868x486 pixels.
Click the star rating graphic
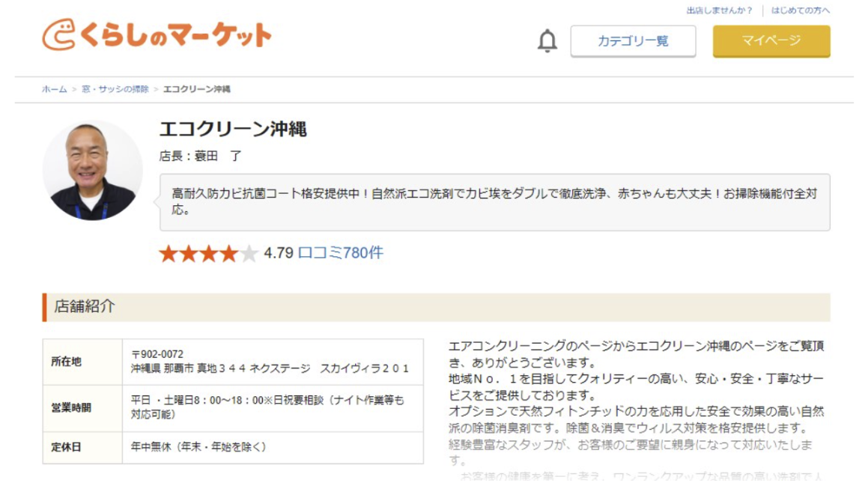pyautogui.click(x=209, y=254)
